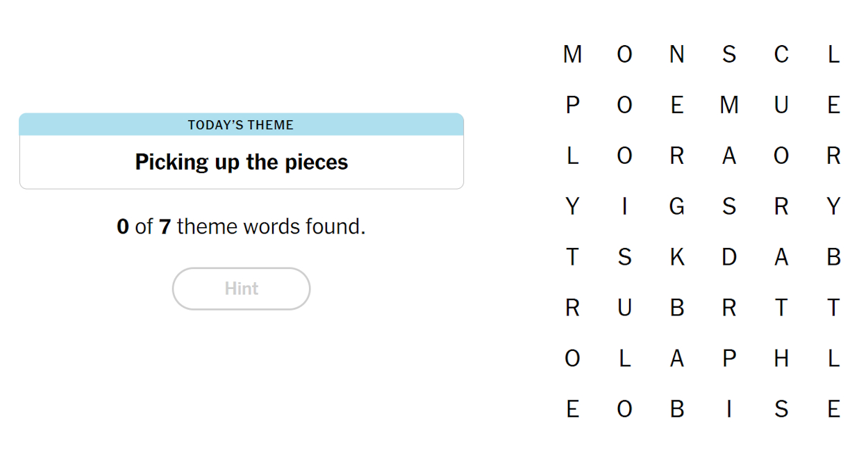868x453 pixels.
Task: Click the "0 of 7 theme words found" text
Action: point(241,226)
